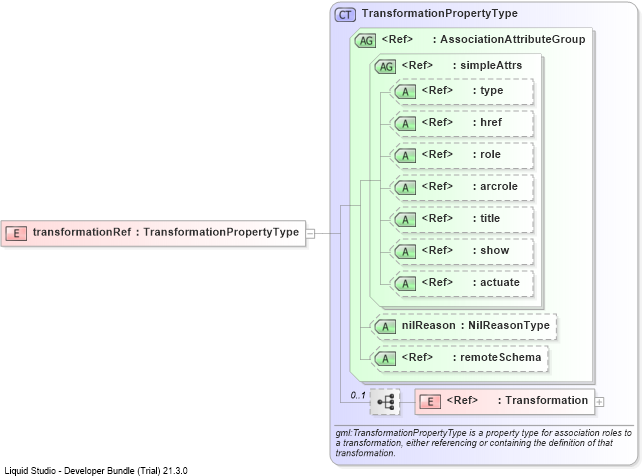642x476 pixels.
Task: Click the 0..1 cardinality label
Action: (x=358, y=395)
